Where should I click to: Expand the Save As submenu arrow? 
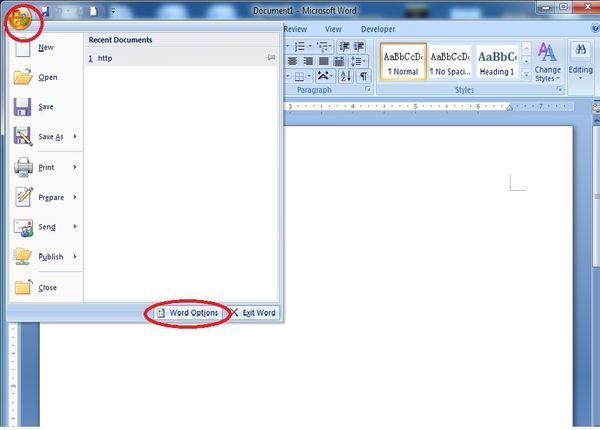[x=75, y=137]
